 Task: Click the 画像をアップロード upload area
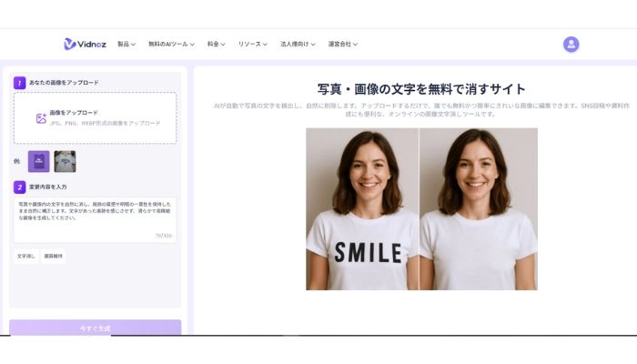(95, 117)
